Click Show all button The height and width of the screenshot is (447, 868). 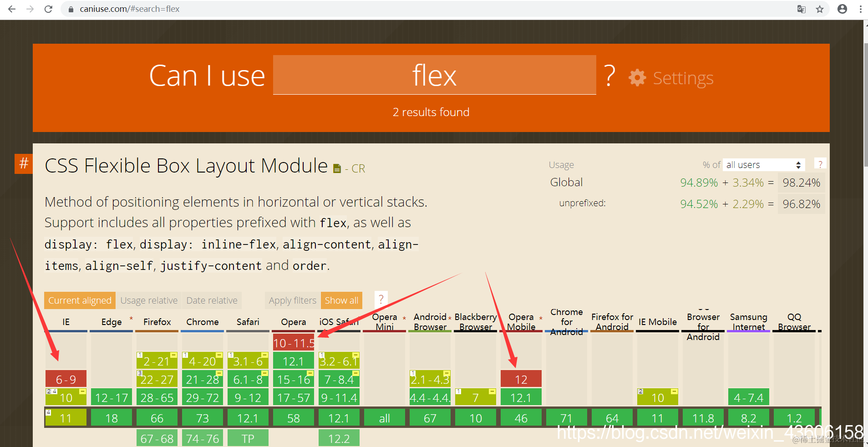[341, 300]
